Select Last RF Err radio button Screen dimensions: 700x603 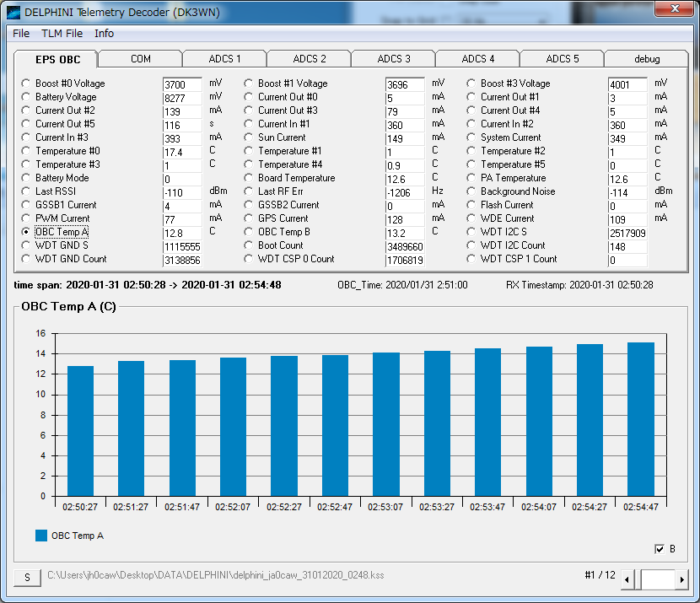249,191
